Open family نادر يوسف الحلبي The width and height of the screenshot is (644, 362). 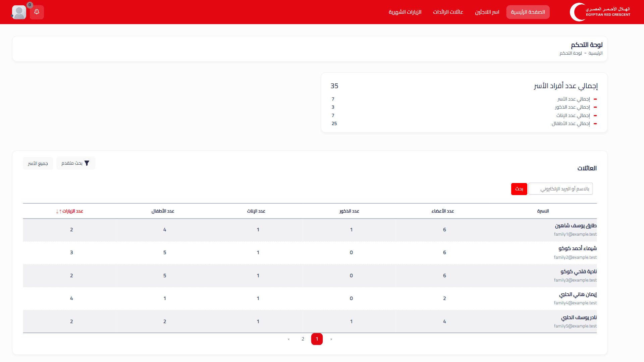coord(579,317)
